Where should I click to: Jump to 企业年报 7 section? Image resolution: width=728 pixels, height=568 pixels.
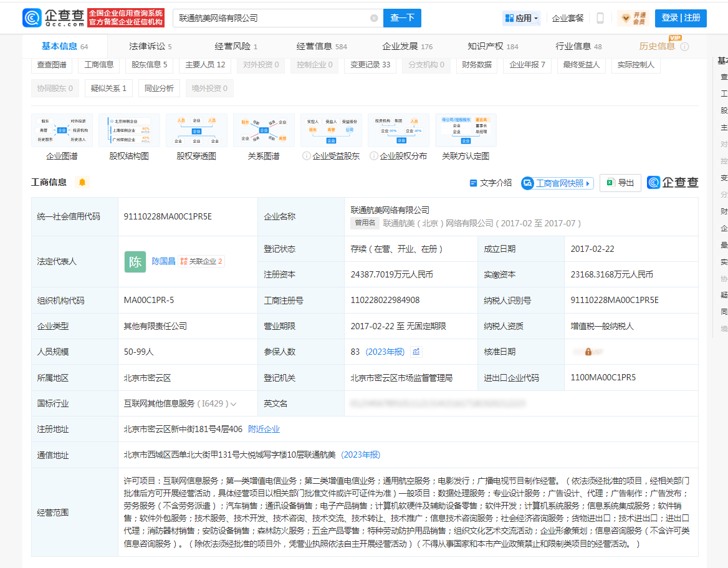click(x=527, y=65)
